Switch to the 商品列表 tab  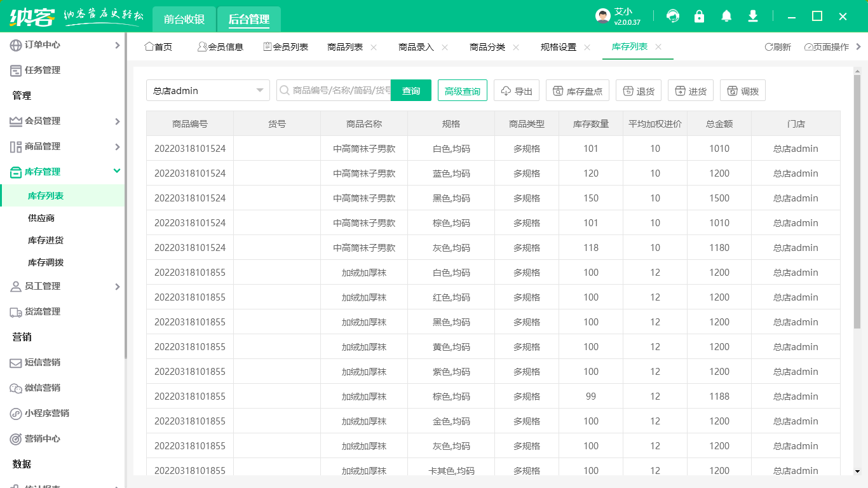[345, 47]
